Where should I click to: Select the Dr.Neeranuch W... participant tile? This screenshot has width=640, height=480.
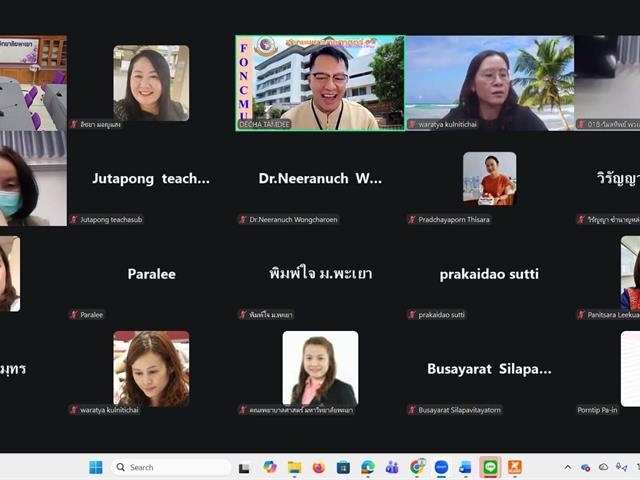pyautogui.click(x=320, y=178)
